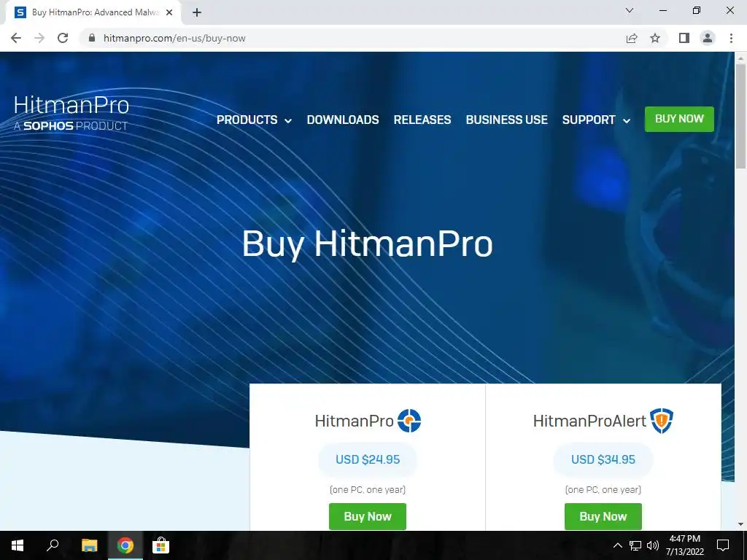Open Chrome three-dot menu
Viewport: 747px width, 560px height.
coord(731,38)
